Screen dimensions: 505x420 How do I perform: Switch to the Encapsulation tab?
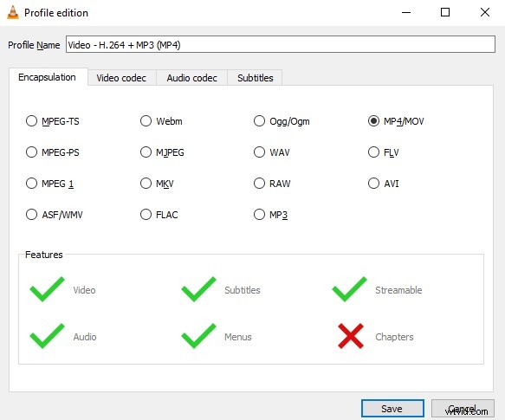click(x=48, y=77)
